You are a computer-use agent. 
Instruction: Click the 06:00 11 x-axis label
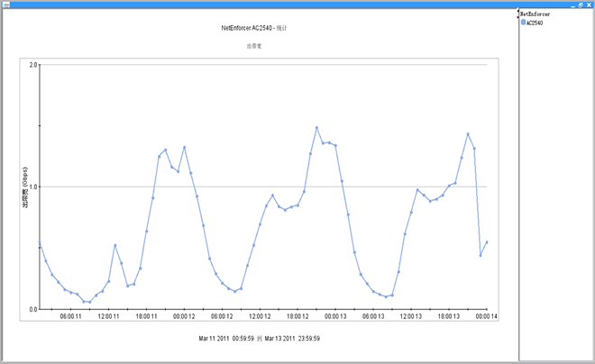pos(71,316)
